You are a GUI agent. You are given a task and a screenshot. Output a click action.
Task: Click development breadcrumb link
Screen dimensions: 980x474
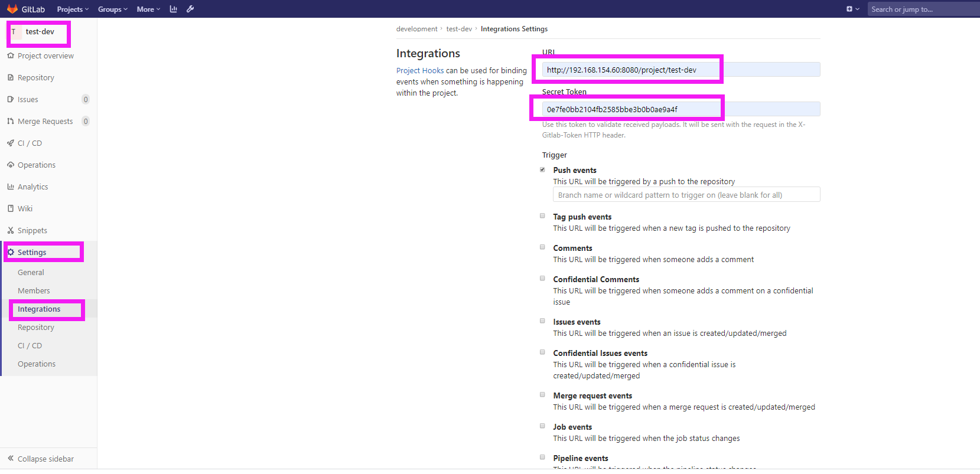point(417,29)
